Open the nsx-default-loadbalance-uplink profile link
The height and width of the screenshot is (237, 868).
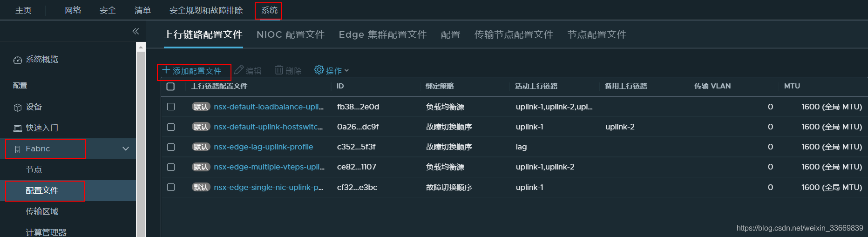(x=268, y=107)
